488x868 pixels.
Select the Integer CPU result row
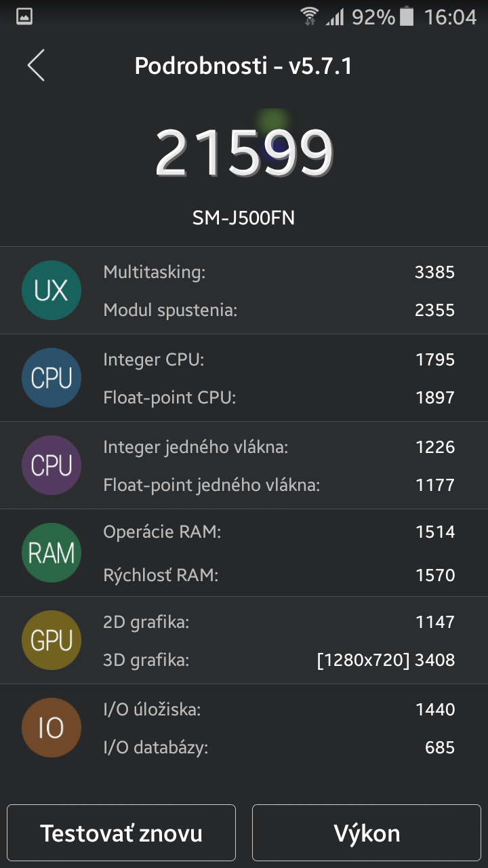pyautogui.click(x=278, y=359)
